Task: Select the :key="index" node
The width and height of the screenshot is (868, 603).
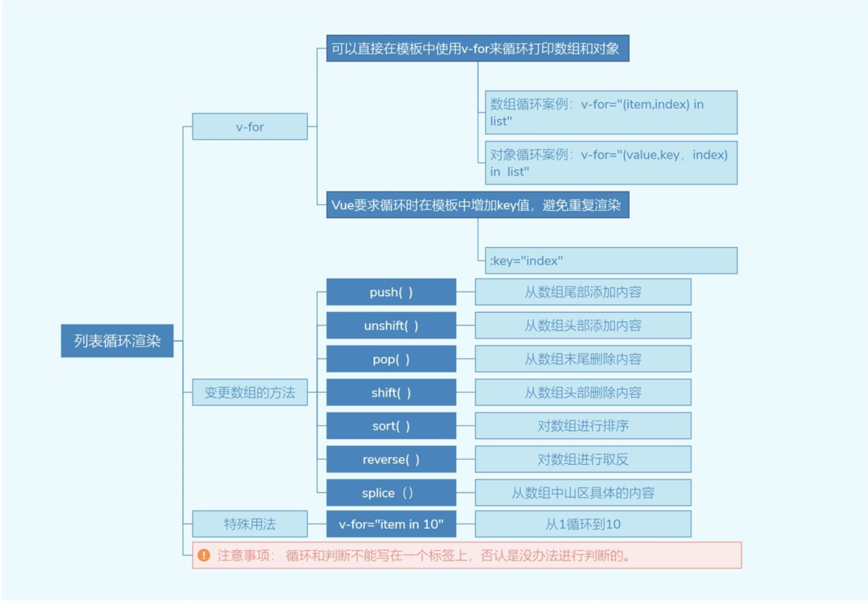Action: (611, 261)
